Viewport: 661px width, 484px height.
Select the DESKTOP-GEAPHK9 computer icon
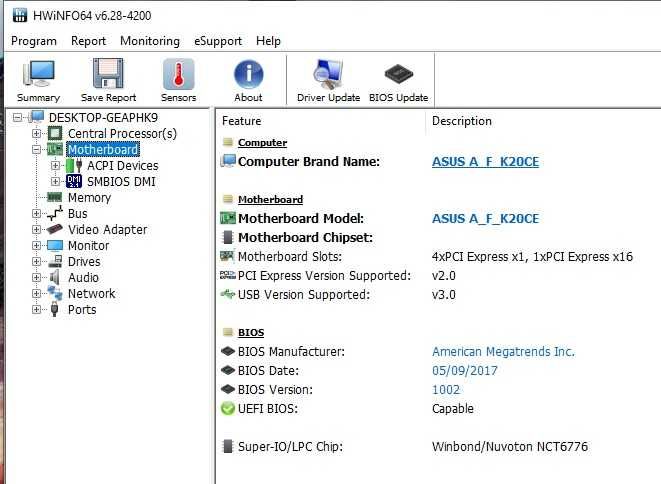(x=36, y=117)
